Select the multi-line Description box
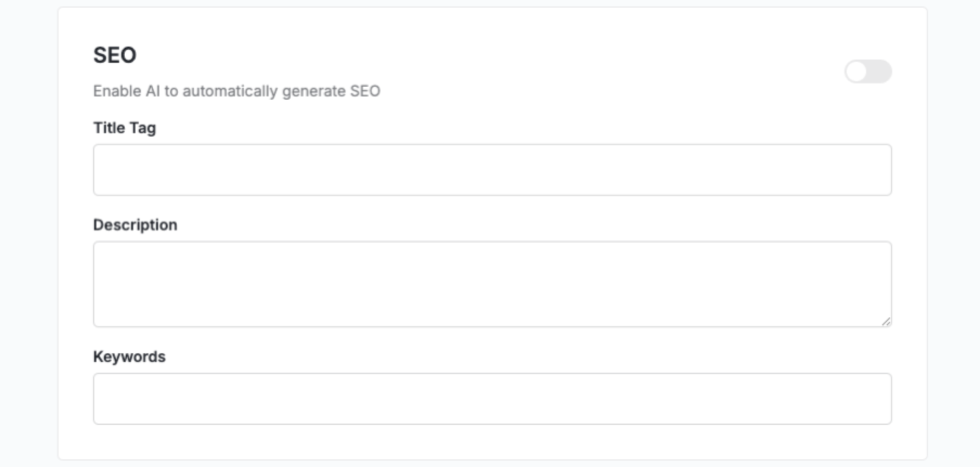The image size is (980, 467). click(492, 284)
